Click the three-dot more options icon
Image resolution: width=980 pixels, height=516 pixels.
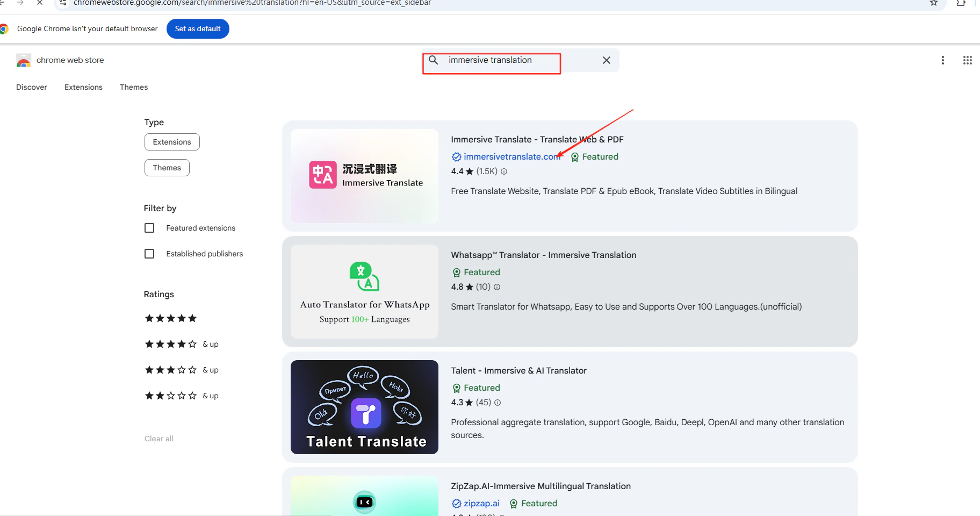[943, 60]
